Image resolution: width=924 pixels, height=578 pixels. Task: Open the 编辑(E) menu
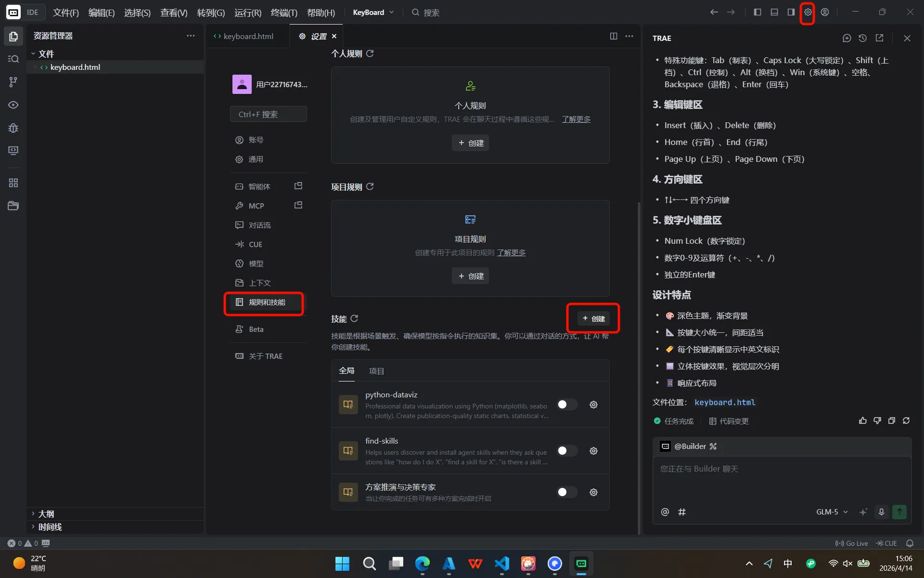click(102, 13)
